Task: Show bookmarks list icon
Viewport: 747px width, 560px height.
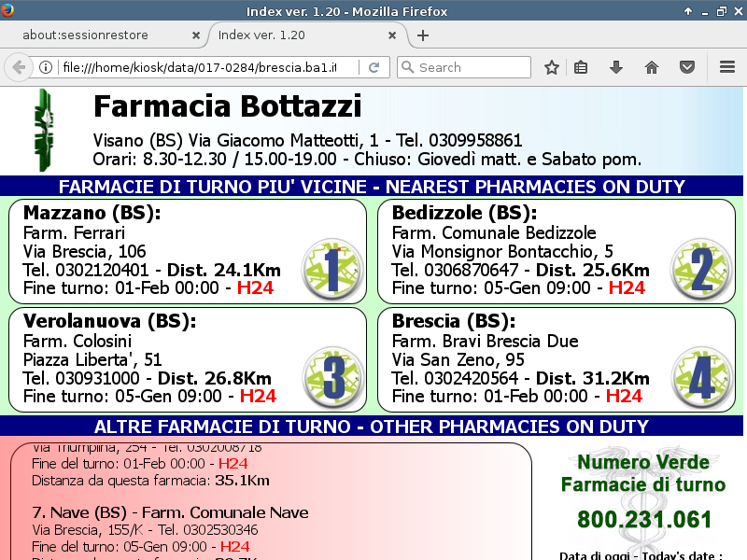Action: [x=581, y=67]
